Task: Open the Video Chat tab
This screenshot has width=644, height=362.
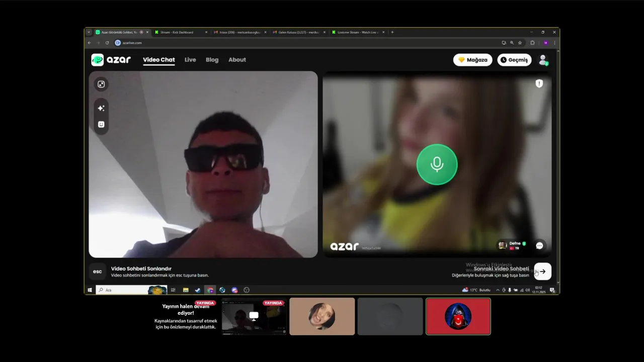Action: (159, 60)
